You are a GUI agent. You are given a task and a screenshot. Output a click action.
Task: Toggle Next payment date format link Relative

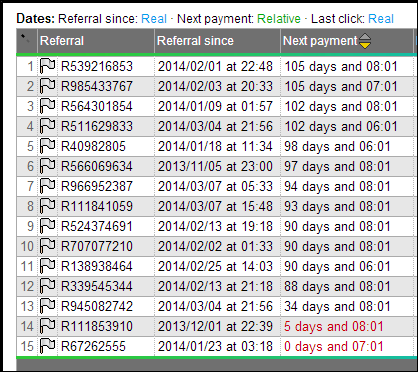(279, 19)
